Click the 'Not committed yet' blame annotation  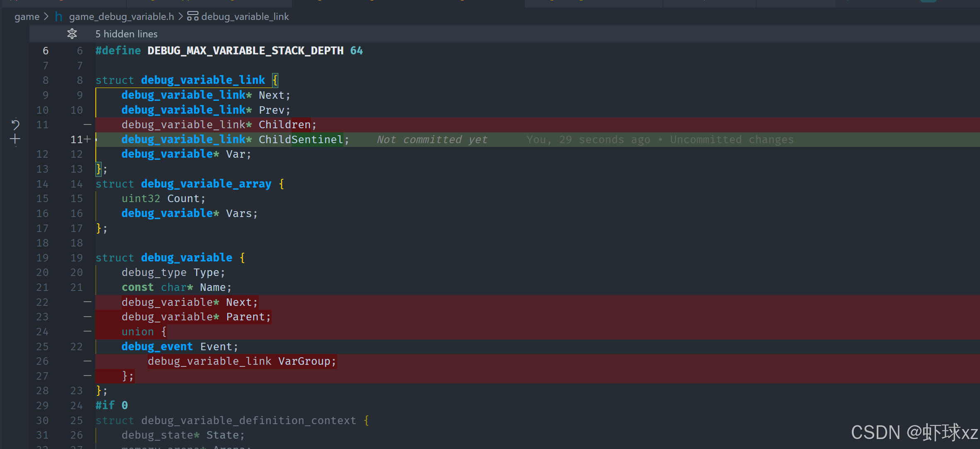click(432, 139)
